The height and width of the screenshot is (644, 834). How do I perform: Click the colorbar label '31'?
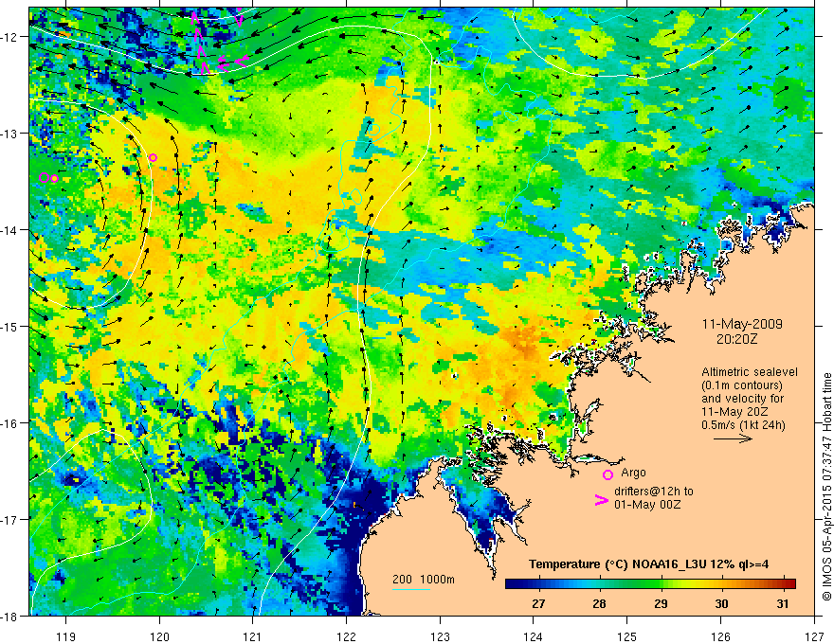point(782,604)
